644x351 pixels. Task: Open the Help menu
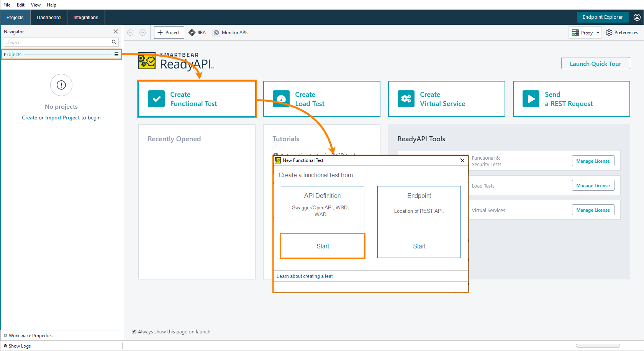point(51,5)
